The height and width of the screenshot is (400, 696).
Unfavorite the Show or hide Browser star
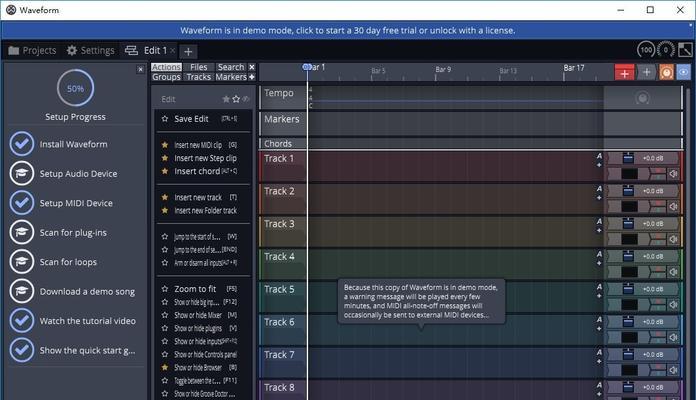coord(165,367)
